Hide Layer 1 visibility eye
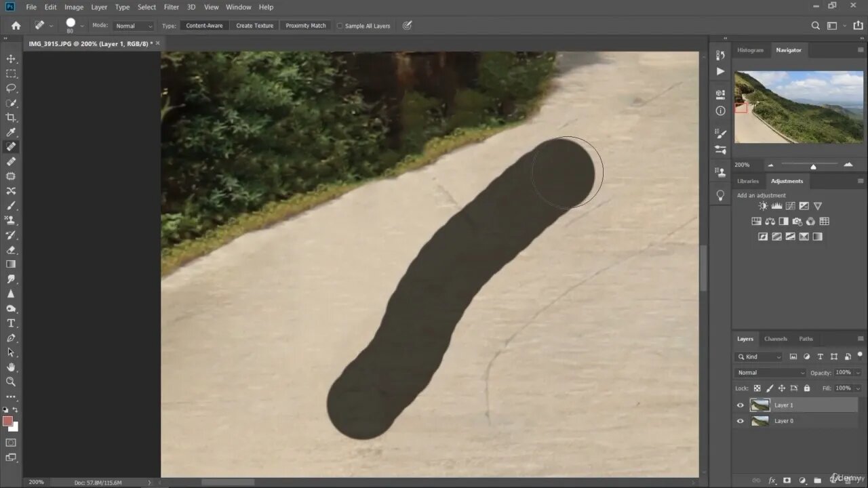This screenshot has width=868, height=488. [741, 405]
